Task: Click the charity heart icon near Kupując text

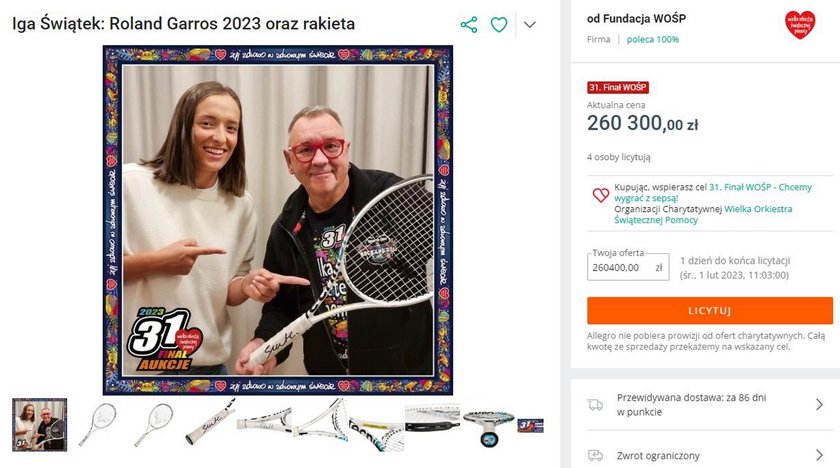Action: tap(601, 195)
